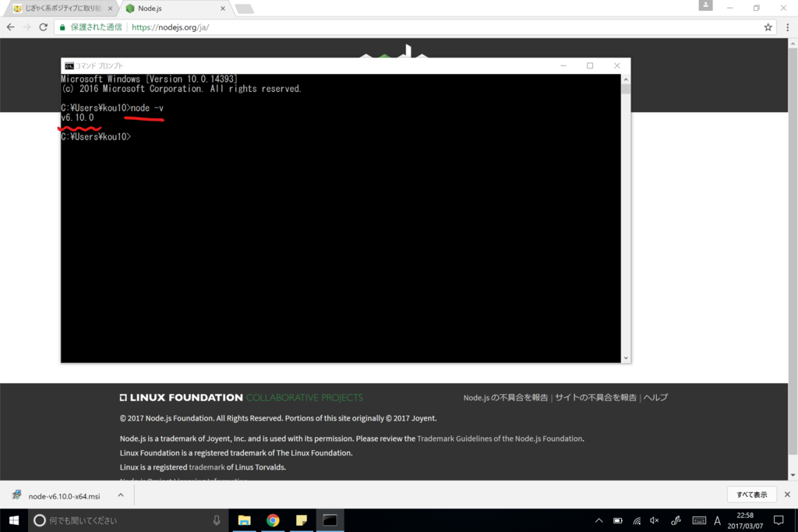Click the Command Prompt scrollbar down arrow
Screen dimensions: 798x532
(626, 358)
